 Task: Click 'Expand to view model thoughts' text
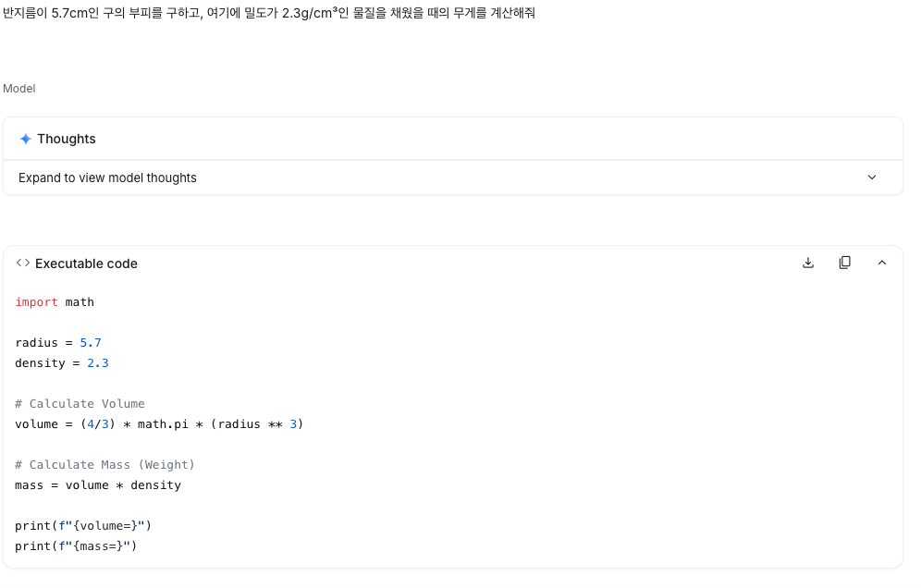(106, 177)
